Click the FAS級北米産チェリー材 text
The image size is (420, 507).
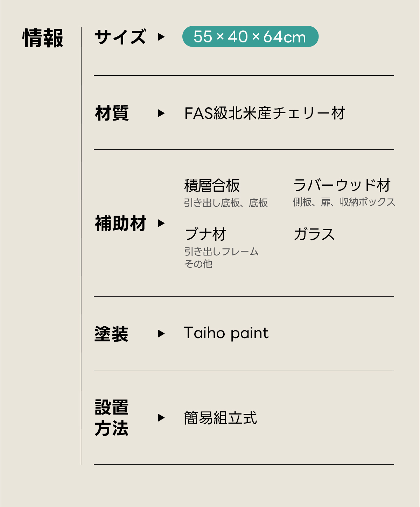coord(265,113)
